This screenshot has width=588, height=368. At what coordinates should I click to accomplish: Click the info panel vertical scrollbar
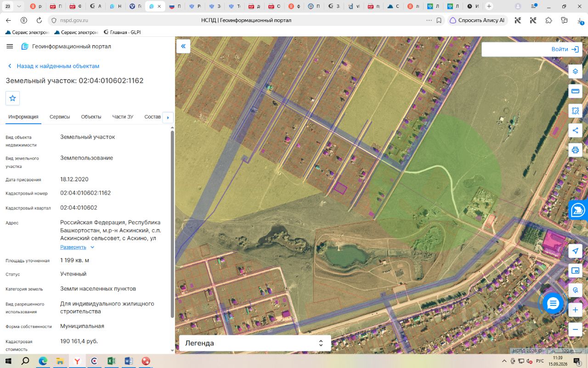pyautogui.click(x=172, y=224)
